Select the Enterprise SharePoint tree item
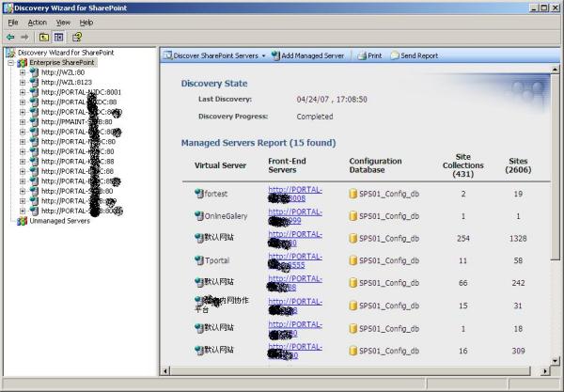Image resolution: width=564 pixels, height=392 pixels. click(x=62, y=63)
